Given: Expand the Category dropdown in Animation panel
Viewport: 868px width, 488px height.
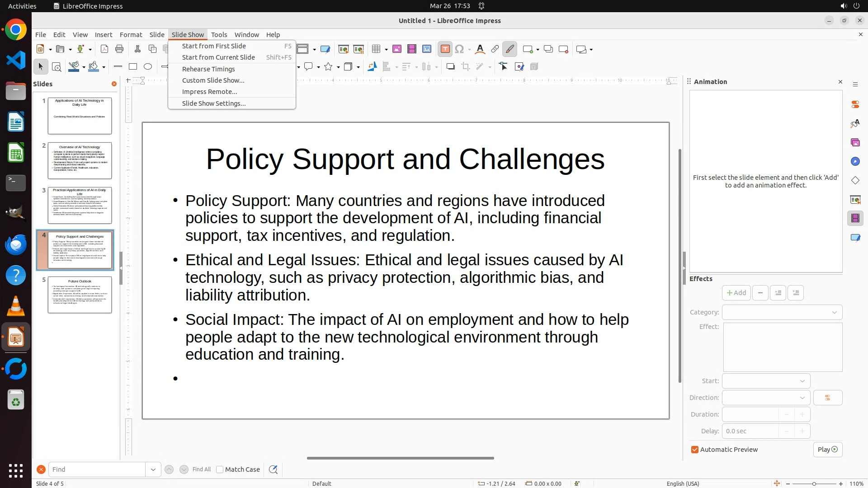Looking at the screenshot, I should [x=834, y=312].
